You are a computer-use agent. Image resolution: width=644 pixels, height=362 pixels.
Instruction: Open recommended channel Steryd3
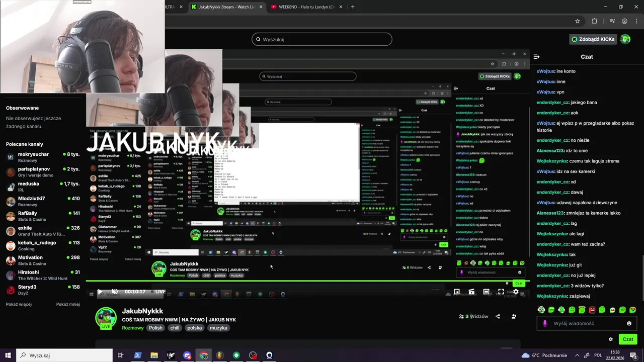pyautogui.click(x=43, y=290)
